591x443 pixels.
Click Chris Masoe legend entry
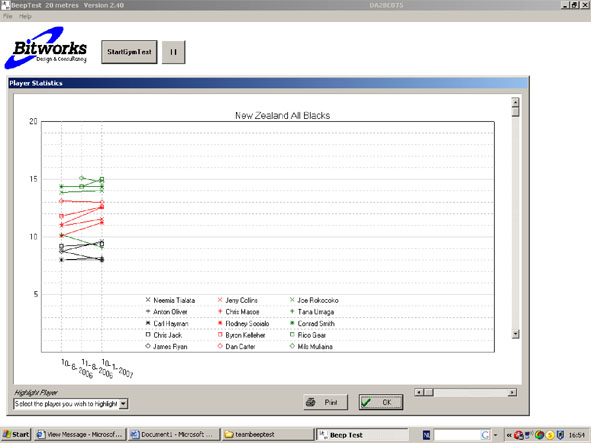tap(239, 312)
